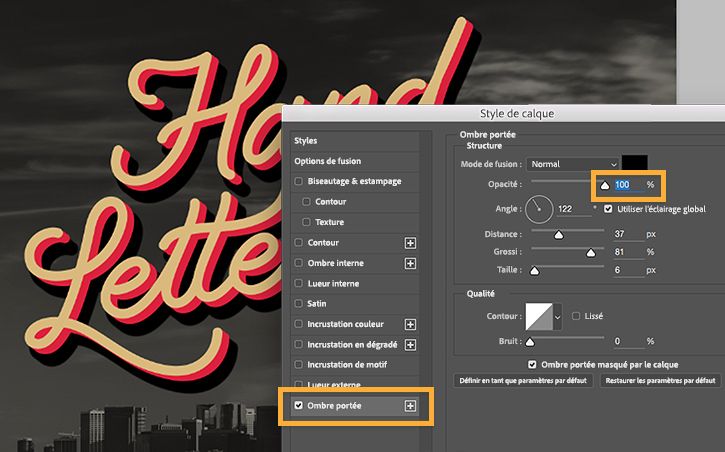Uncheck Ombre portée checkbox
Image resolution: width=725 pixels, height=452 pixels.
click(x=299, y=405)
